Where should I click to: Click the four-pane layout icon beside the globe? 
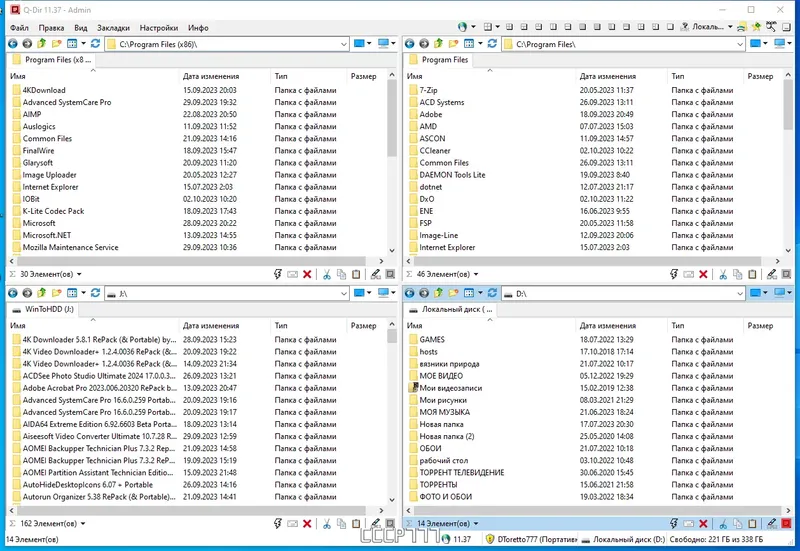click(x=488, y=27)
